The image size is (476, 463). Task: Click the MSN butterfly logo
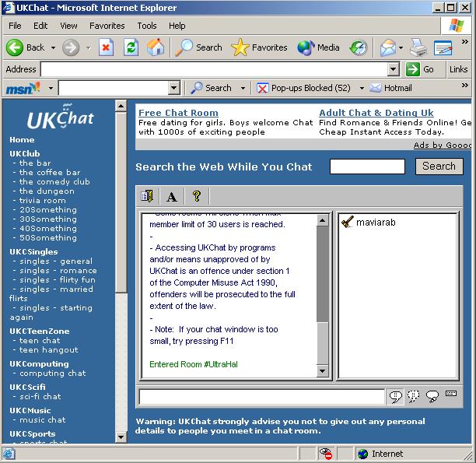click(x=23, y=88)
